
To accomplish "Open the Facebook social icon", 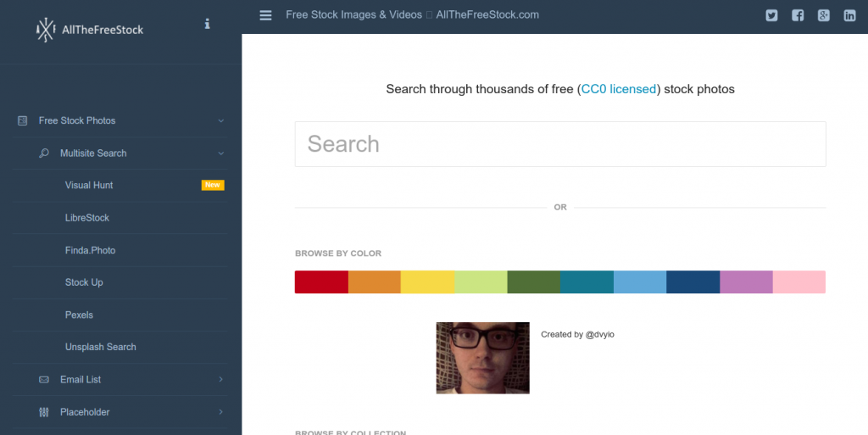I will pos(798,15).
